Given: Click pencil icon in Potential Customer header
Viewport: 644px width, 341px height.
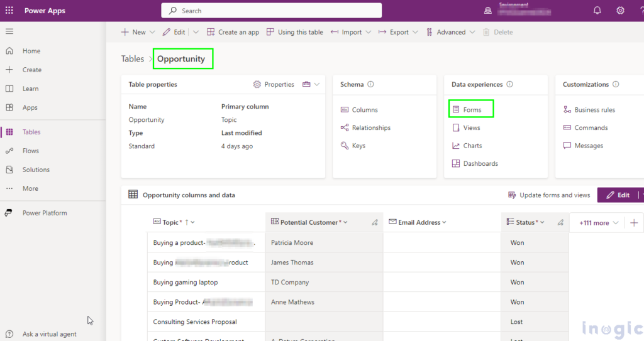Looking at the screenshot, I should coord(375,222).
